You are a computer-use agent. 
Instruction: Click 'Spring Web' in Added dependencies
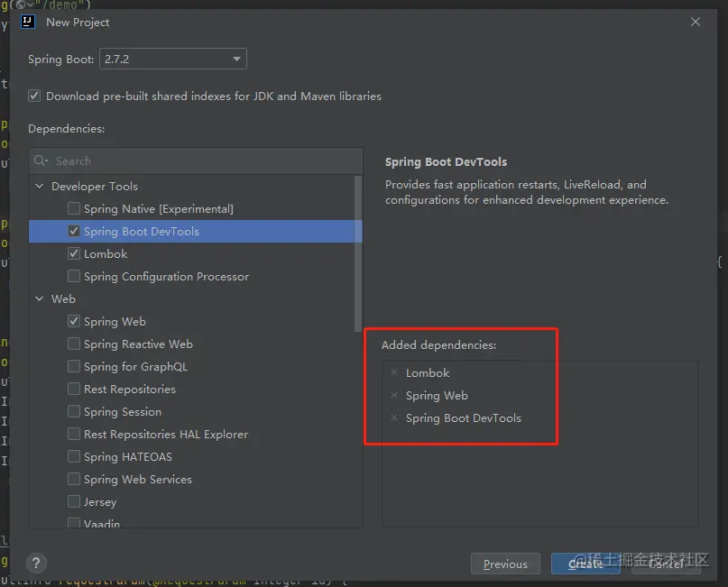[437, 395]
